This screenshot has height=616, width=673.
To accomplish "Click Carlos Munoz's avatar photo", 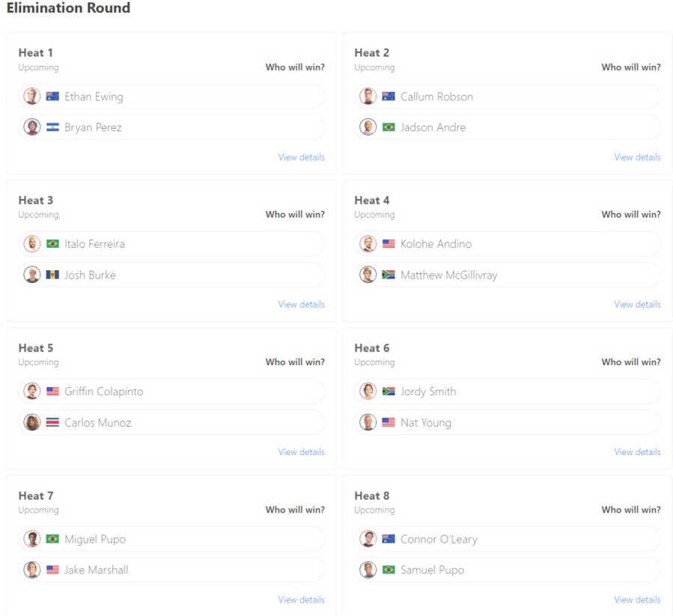I will tap(32, 422).
